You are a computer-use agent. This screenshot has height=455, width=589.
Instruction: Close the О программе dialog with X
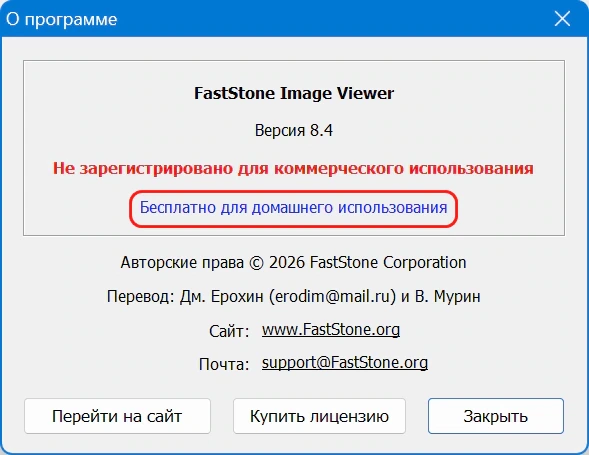[x=562, y=18]
